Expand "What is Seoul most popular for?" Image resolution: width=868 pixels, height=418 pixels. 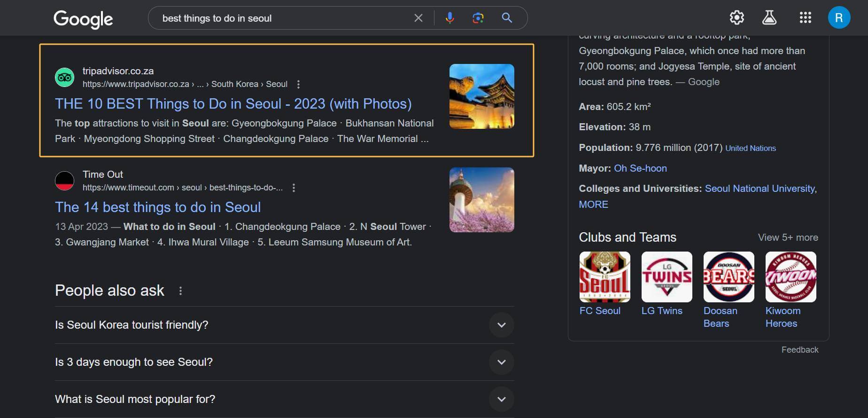click(x=501, y=399)
